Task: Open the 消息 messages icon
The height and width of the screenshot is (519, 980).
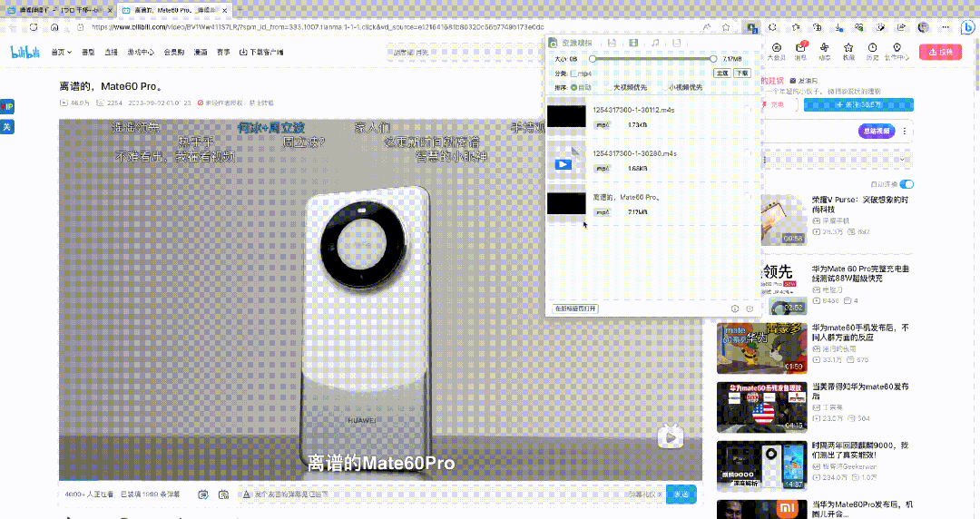Action: pos(800,52)
